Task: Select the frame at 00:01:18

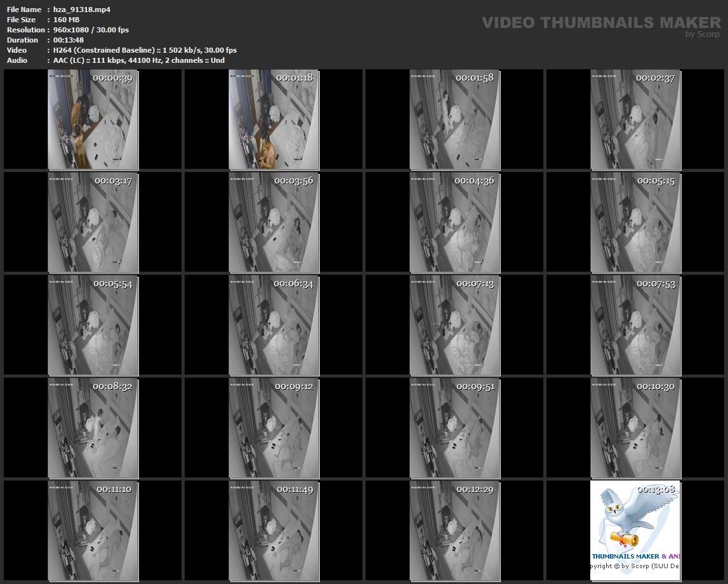Action: pyautogui.click(x=274, y=119)
